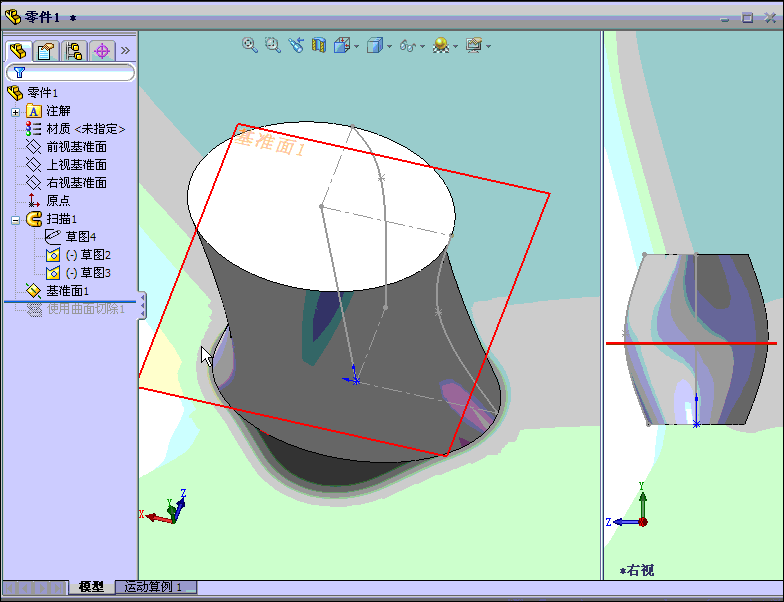Image resolution: width=784 pixels, height=602 pixels.
Task: Switch to the ConfigurationManager tab
Action: pyautogui.click(x=74, y=51)
